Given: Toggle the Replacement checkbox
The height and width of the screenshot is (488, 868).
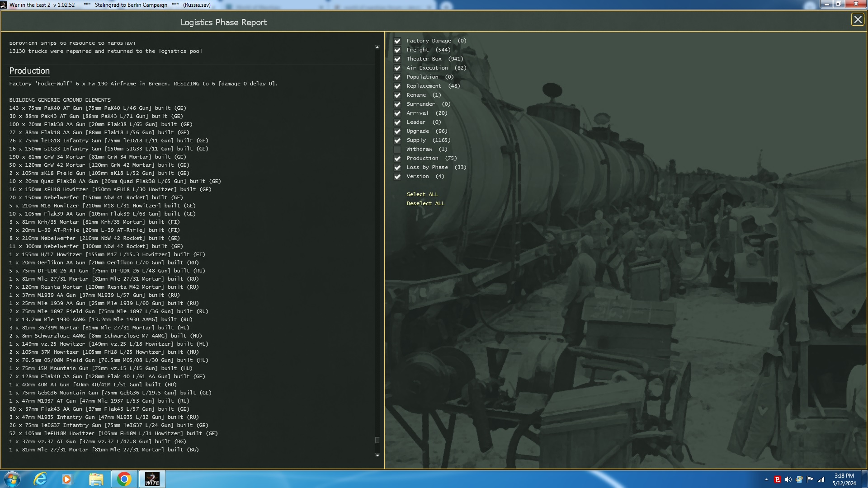Looking at the screenshot, I should 397,86.
